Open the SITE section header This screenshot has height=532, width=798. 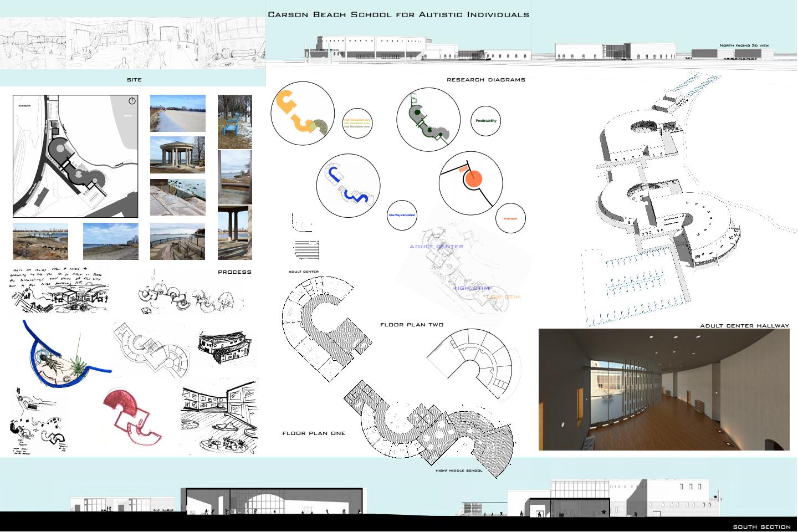(134, 79)
